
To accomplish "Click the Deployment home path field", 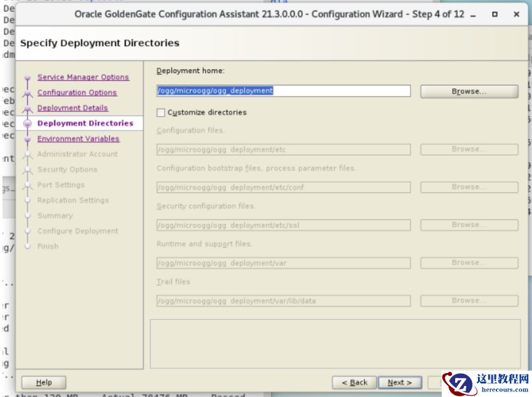I will (x=283, y=90).
